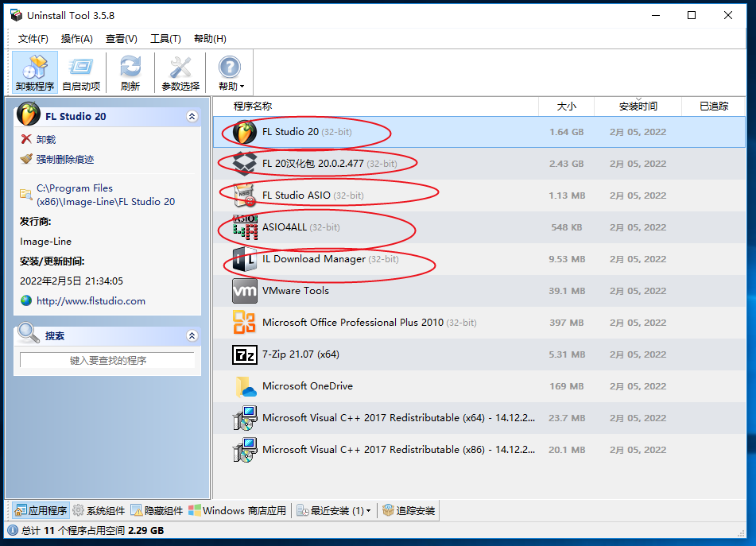
Task: Select the 7-Zip 21.07 (x64) row text
Action: 300,354
